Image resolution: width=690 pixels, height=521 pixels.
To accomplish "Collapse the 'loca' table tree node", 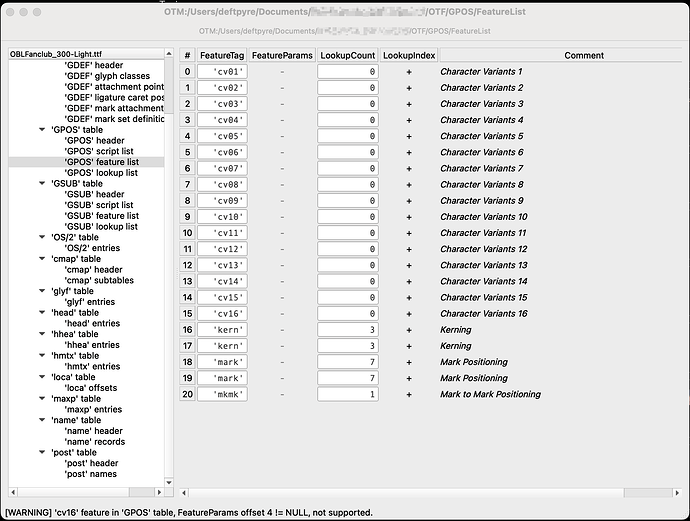I will 42,377.
